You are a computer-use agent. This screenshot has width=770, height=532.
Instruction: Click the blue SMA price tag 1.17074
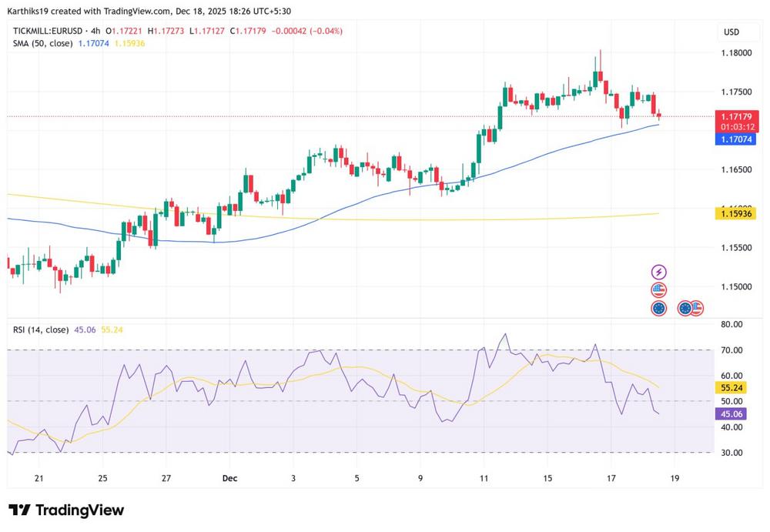[x=736, y=139]
